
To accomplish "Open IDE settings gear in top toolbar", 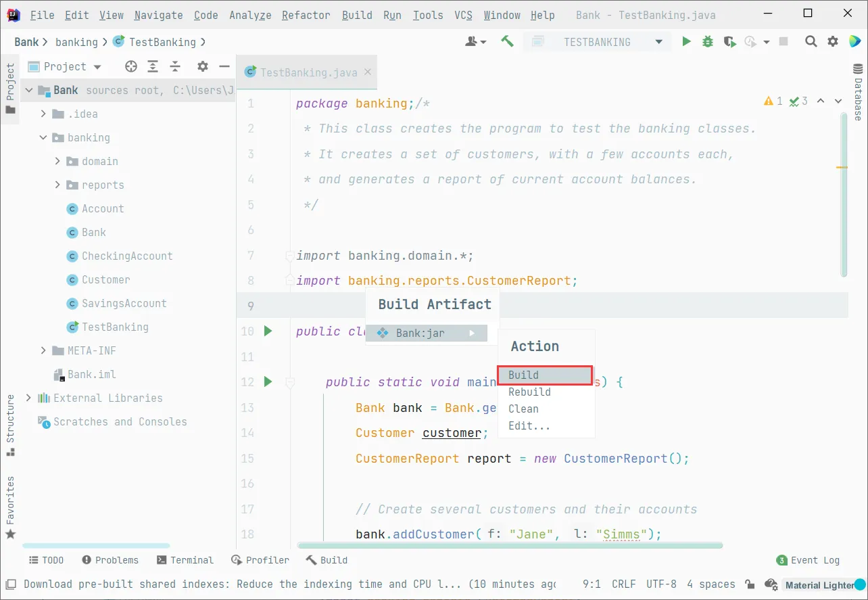I will pyautogui.click(x=833, y=41).
